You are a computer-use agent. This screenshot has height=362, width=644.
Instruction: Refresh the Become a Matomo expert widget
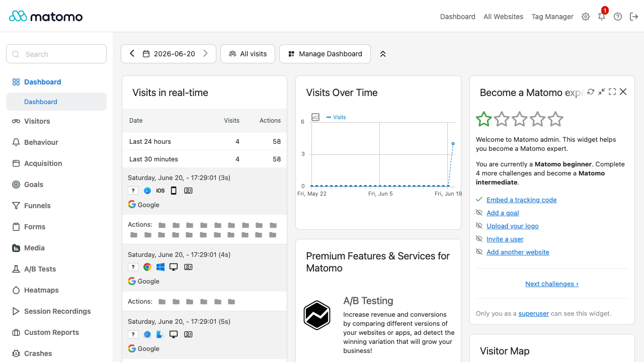tap(591, 92)
